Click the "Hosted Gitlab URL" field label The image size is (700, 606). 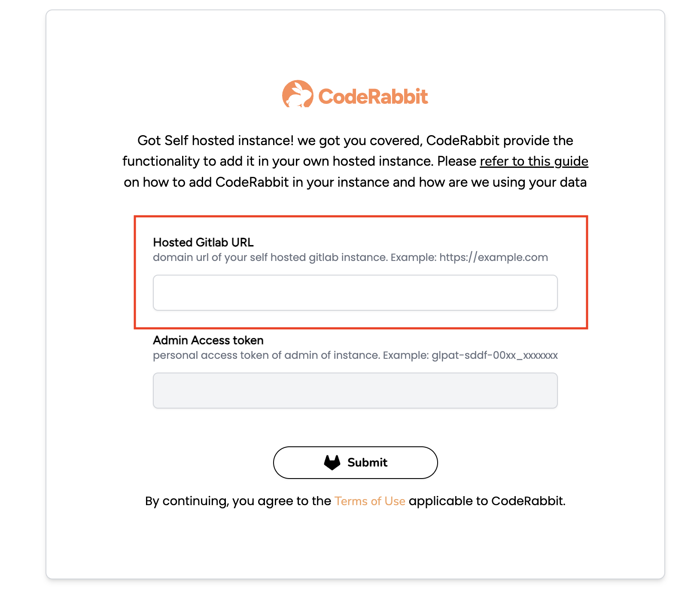pos(203,242)
